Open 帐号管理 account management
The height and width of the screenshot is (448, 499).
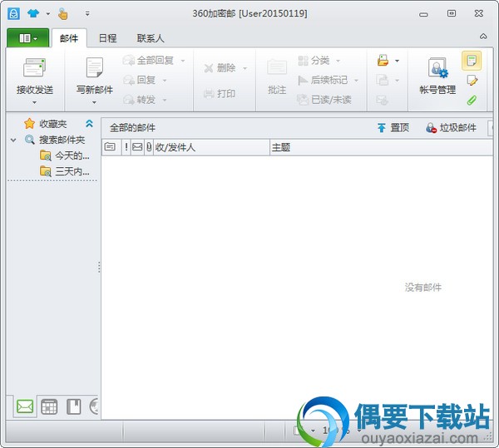coord(437,76)
